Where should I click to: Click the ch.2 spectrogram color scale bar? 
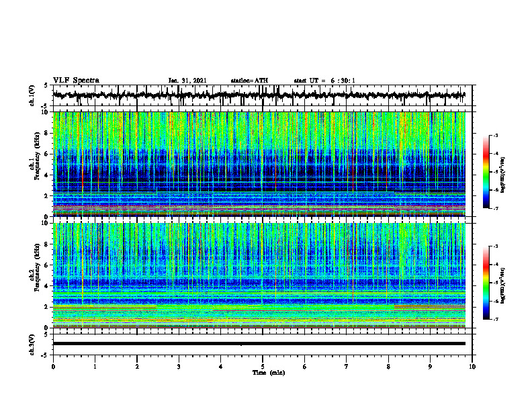tap(486, 283)
